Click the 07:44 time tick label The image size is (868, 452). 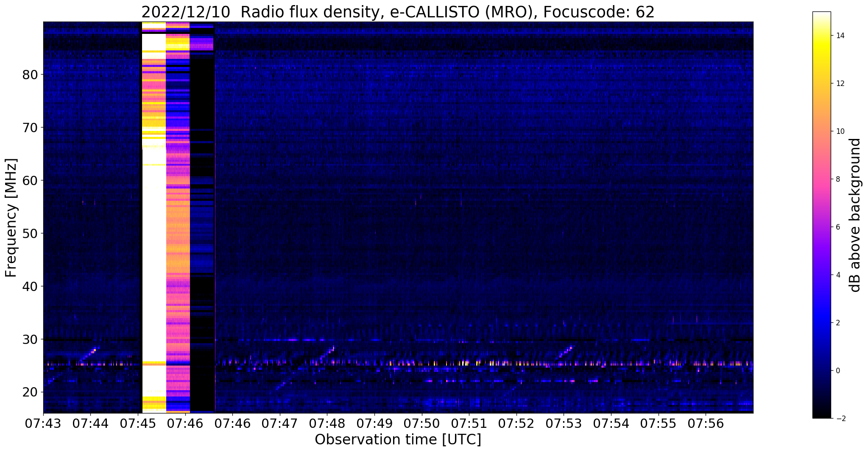click(90, 423)
